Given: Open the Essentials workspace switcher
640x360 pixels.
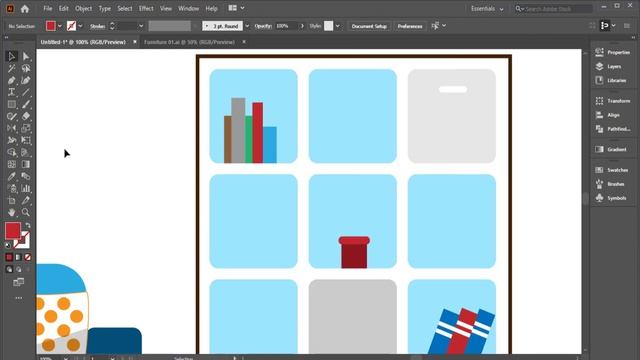Looking at the screenshot, I should click(487, 9).
